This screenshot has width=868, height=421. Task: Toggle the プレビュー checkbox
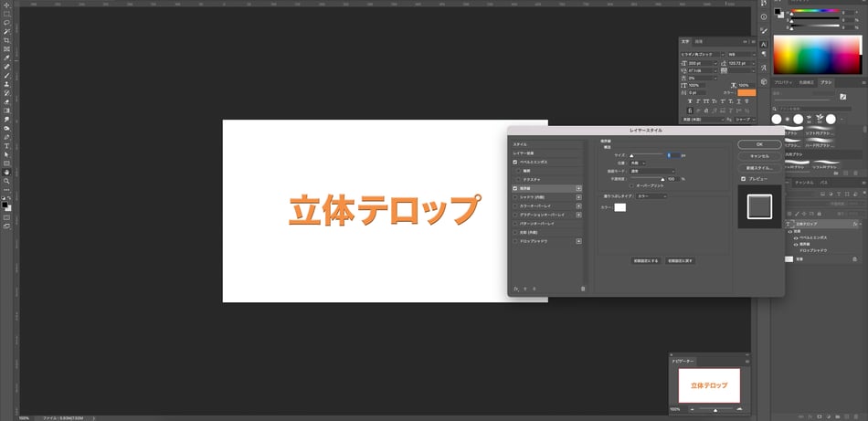tap(744, 179)
